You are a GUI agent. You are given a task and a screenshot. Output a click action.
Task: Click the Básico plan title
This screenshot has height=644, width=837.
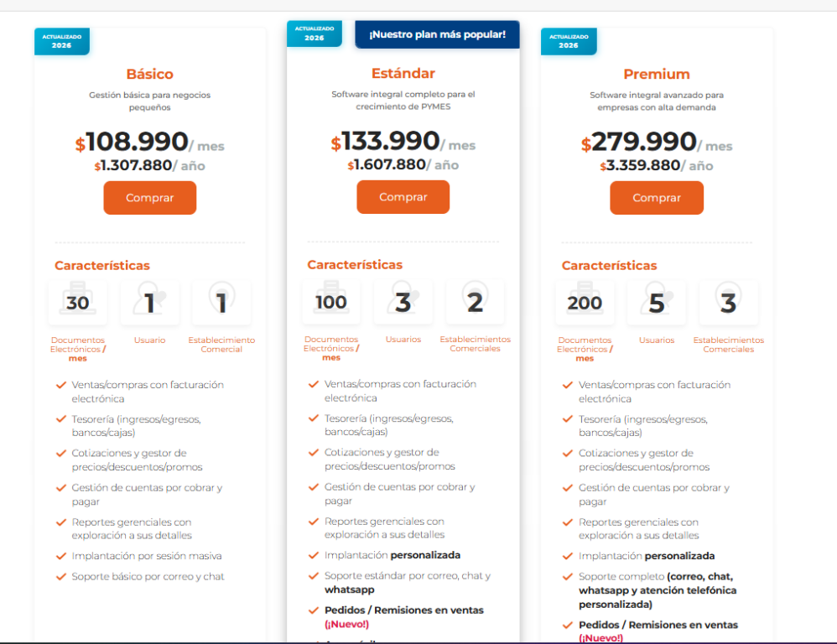click(x=150, y=74)
